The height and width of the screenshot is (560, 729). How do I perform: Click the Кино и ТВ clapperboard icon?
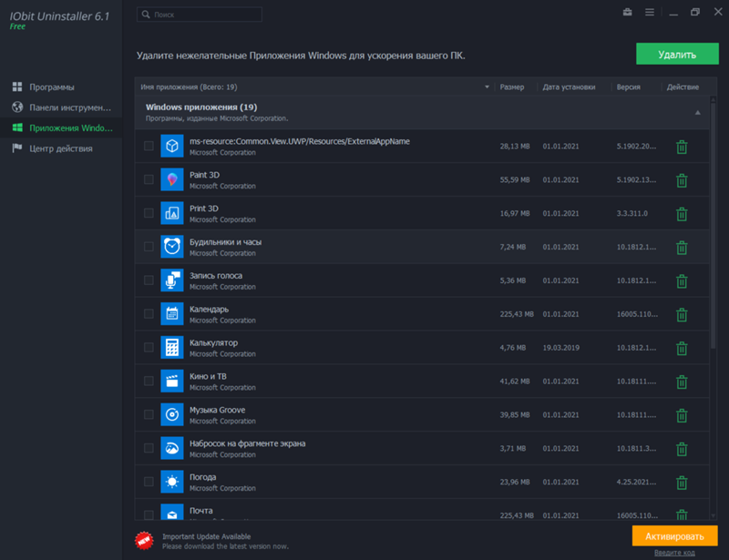[172, 381]
